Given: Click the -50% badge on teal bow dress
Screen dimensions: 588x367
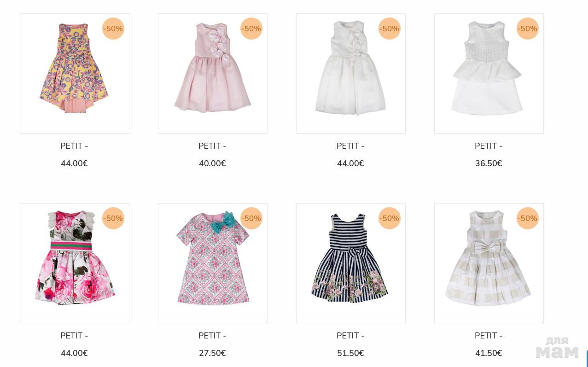Looking at the screenshot, I should (x=251, y=218).
